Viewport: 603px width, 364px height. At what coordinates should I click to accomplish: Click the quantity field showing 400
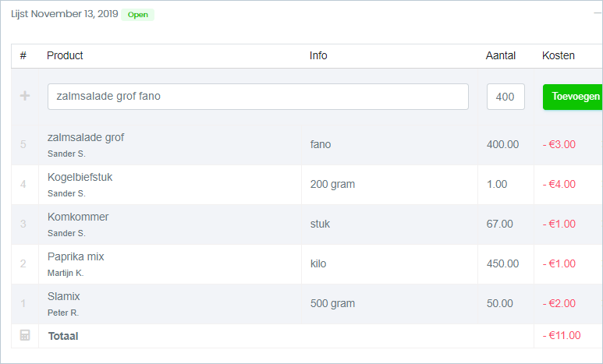505,97
